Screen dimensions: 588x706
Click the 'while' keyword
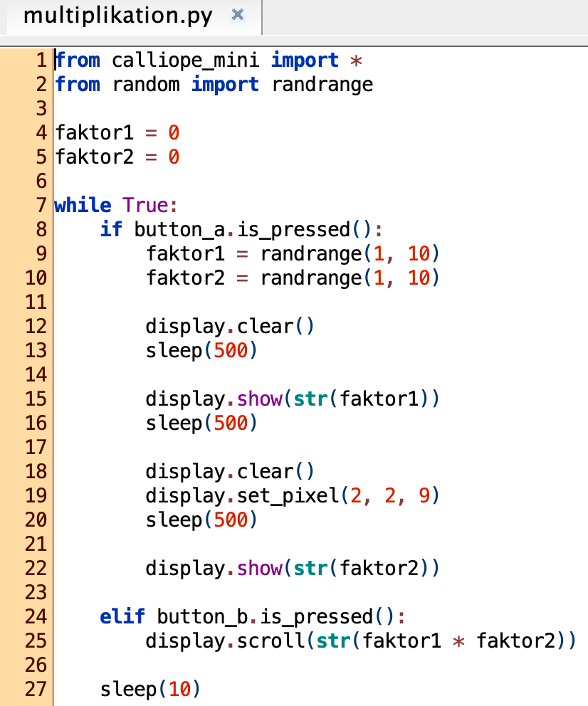(83, 206)
